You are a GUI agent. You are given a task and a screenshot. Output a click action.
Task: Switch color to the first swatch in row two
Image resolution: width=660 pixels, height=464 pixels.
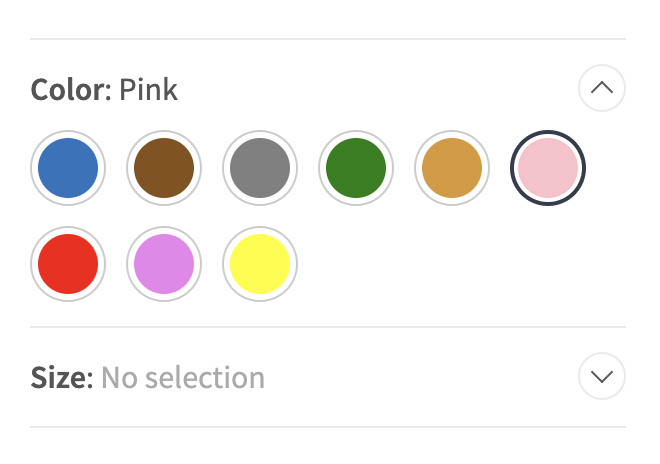pyautogui.click(x=68, y=264)
